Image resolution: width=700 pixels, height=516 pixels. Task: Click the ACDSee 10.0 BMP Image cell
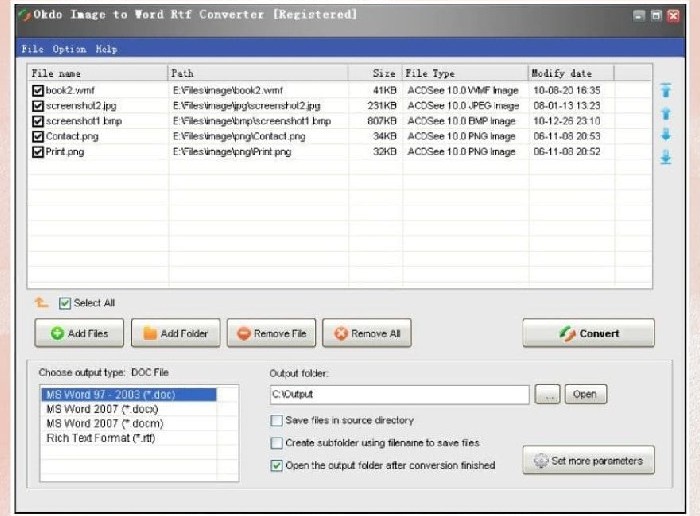click(461, 121)
